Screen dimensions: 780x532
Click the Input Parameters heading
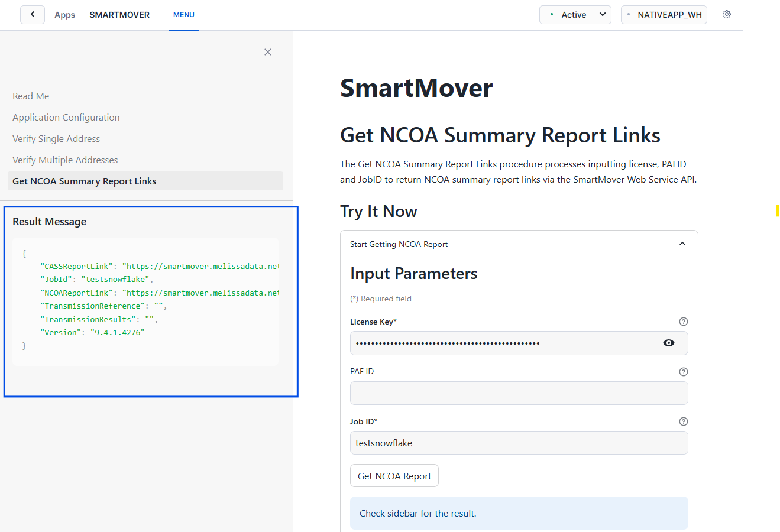tap(414, 274)
